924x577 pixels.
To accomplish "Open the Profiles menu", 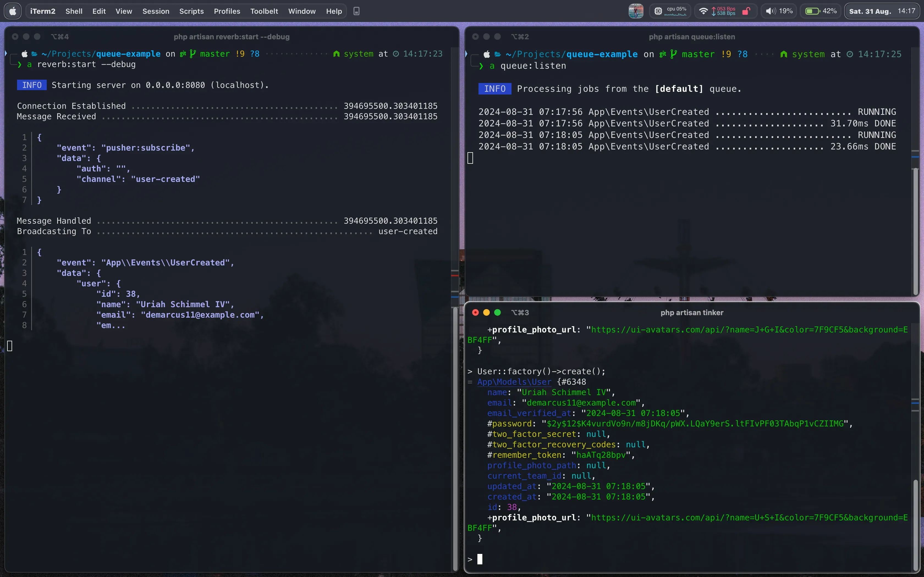I will (227, 11).
